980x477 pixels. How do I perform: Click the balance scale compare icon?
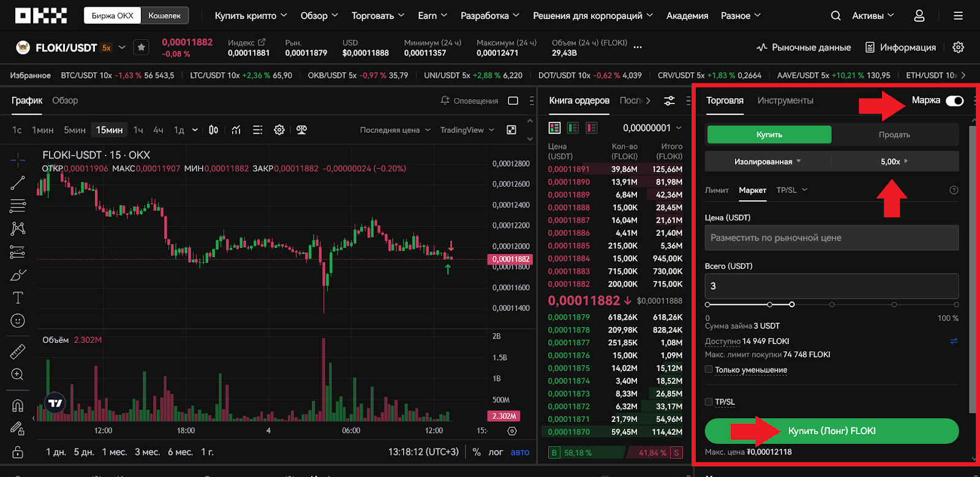(301, 130)
